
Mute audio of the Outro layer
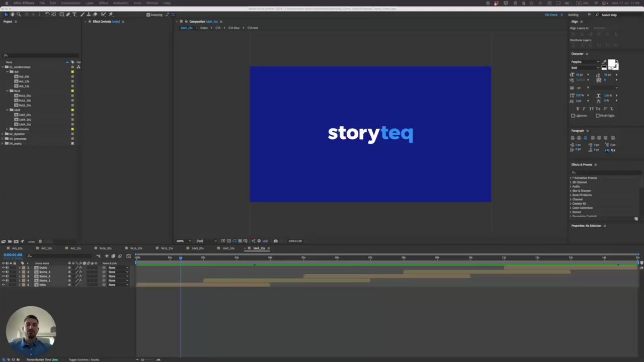pos(8,267)
